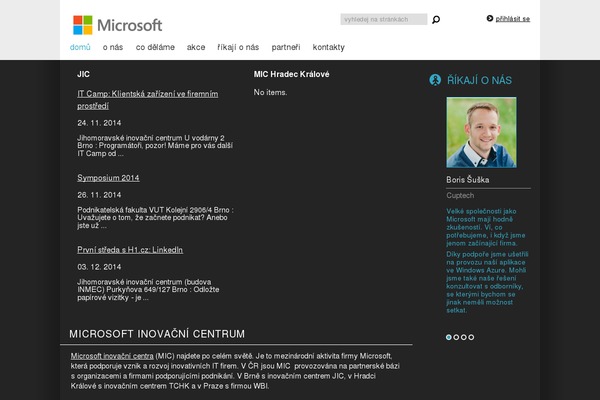Open the partneři menu item
This screenshot has width=600, height=400.
[286, 47]
